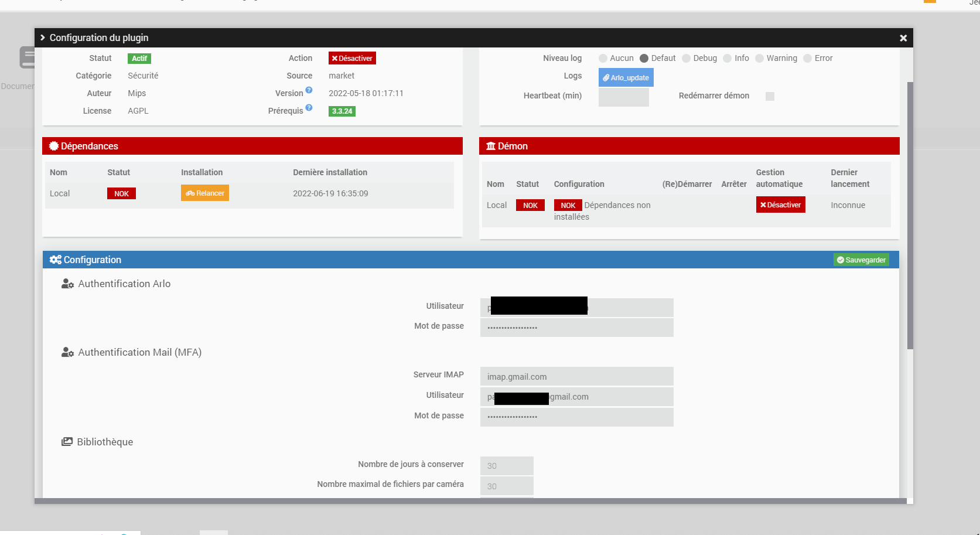Disable automatic daemon management (Désactiver)
980x535 pixels.
[x=780, y=205]
